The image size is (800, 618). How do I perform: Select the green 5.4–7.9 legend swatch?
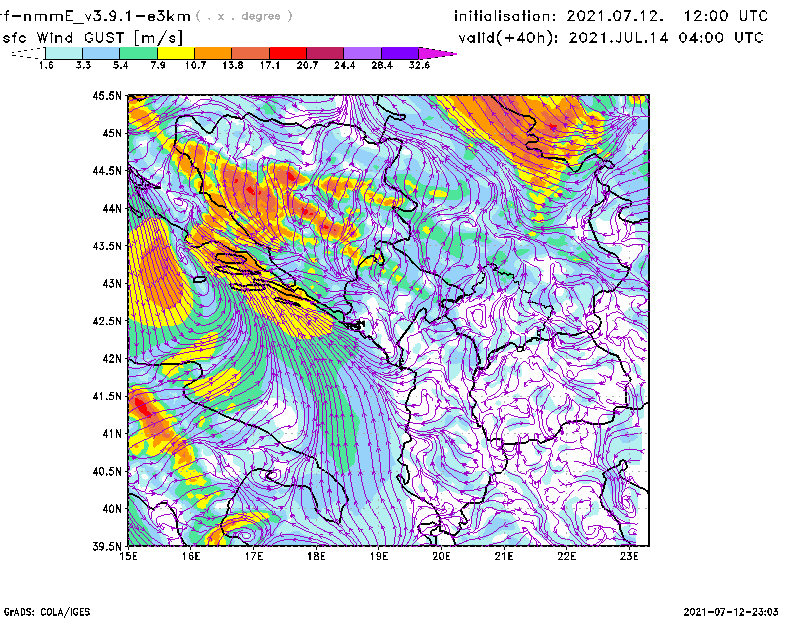pos(139,53)
